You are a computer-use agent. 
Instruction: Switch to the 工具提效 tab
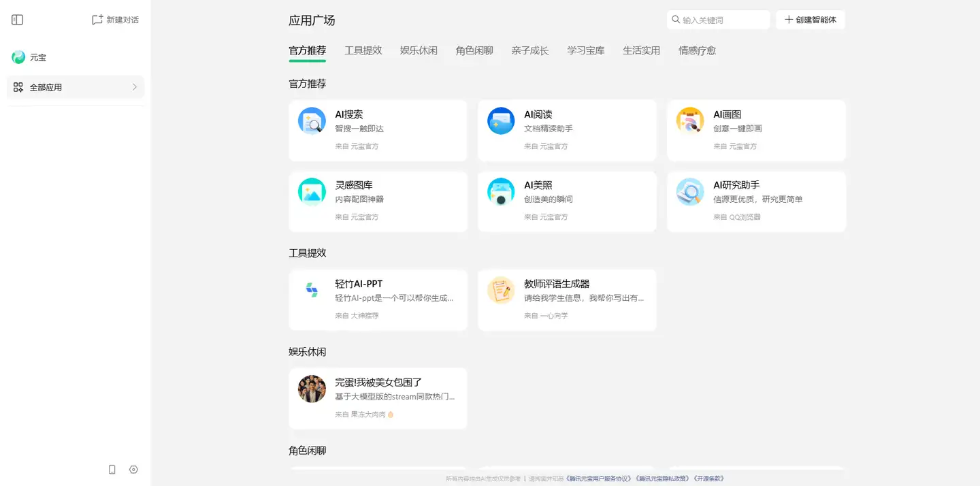(x=363, y=50)
